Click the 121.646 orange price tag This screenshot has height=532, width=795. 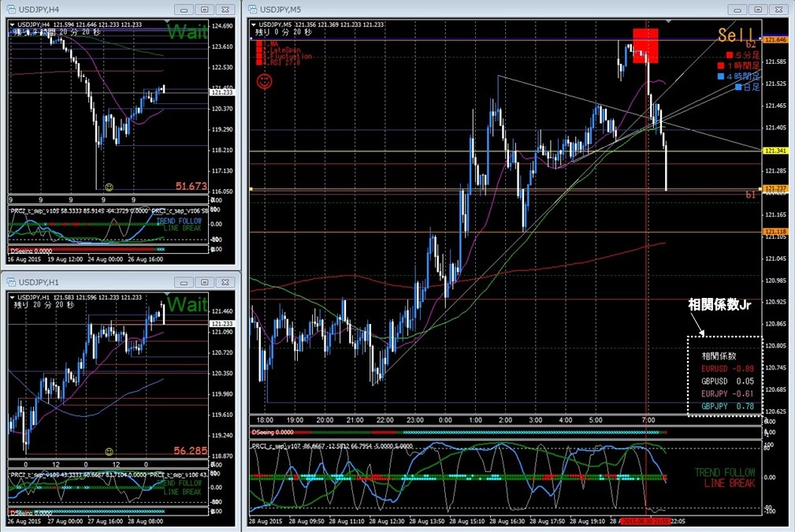coord(776,39)
